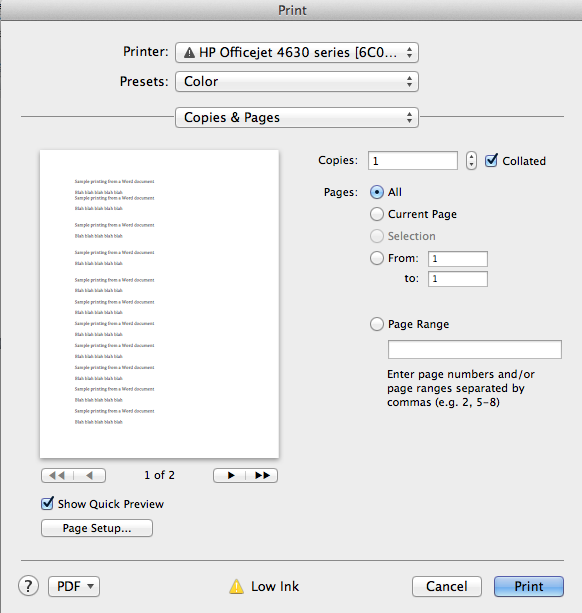The width and height of the screenshot is (582, 613).
Task: Select the Page Range radio option
Action: pyautogui.click(x=376, y=324)
